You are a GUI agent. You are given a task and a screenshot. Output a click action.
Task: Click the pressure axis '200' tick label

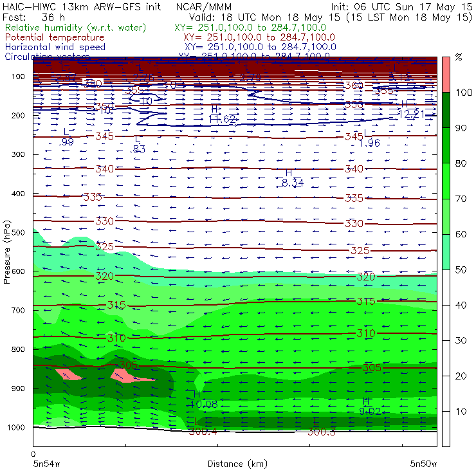(x=18, y=115)
